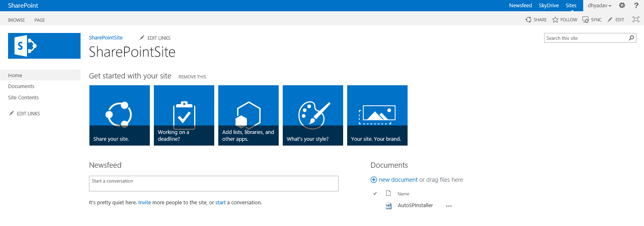This screenshot has width=644, height=226.
Task: Click the start conversation link
Action: [220, 203]
